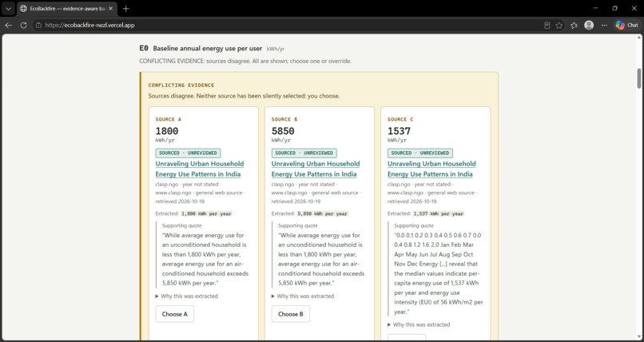Expand Source B Why this was extracted
Screen dimensions: 644x342
(x=303, y=296)
